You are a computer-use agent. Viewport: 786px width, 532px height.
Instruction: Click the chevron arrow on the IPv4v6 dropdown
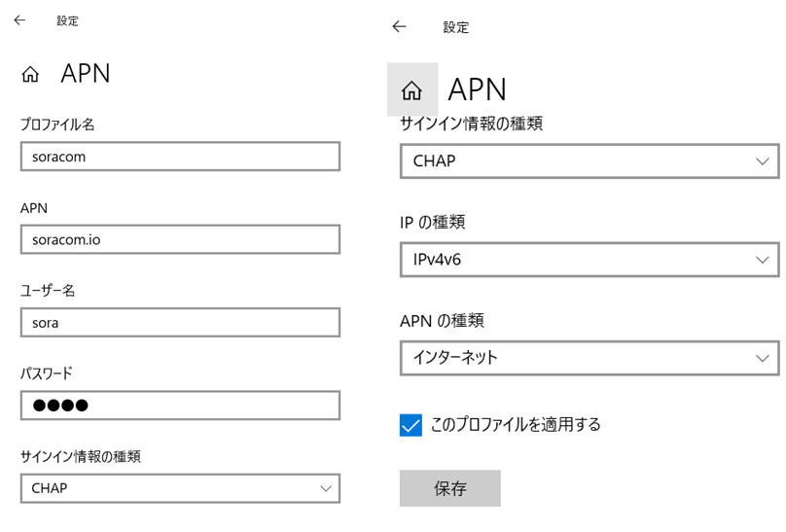[762, 260]
